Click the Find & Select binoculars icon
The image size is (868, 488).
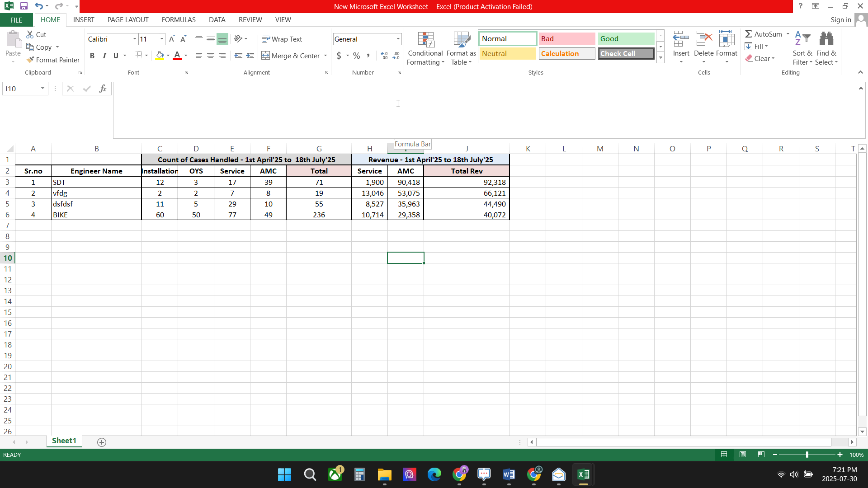click(x=826, y=40)
